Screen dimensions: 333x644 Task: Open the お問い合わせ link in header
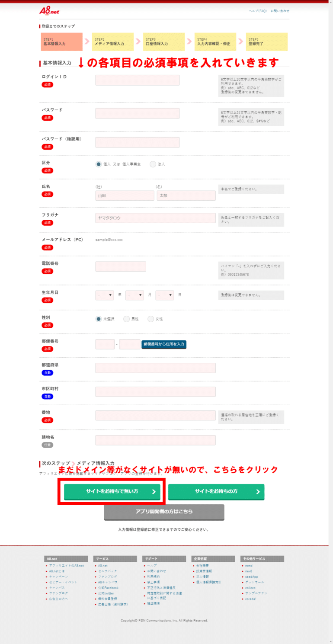tap(280, 11)
